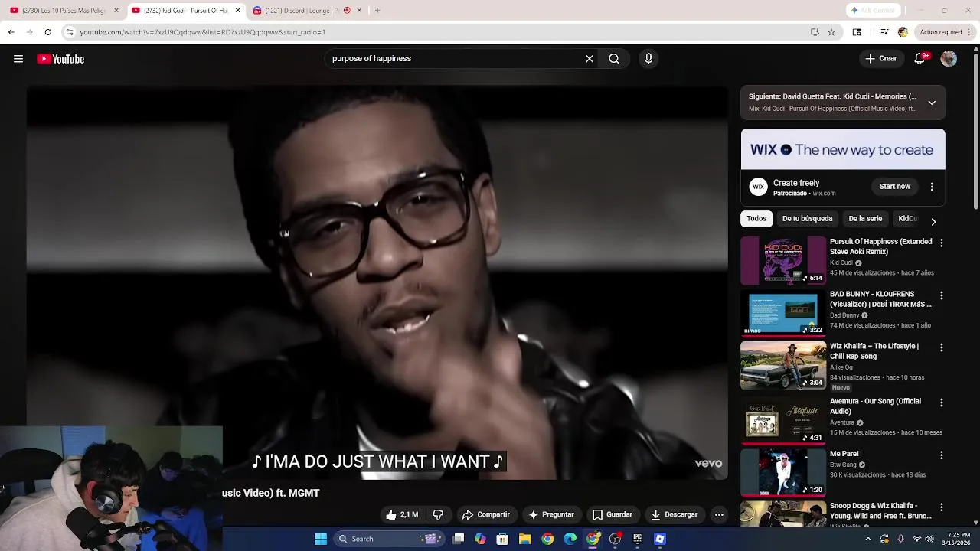Screen dimensions: 980x551
Task: Open OBS Studio from the taskbar
Action: coord(615,539)
